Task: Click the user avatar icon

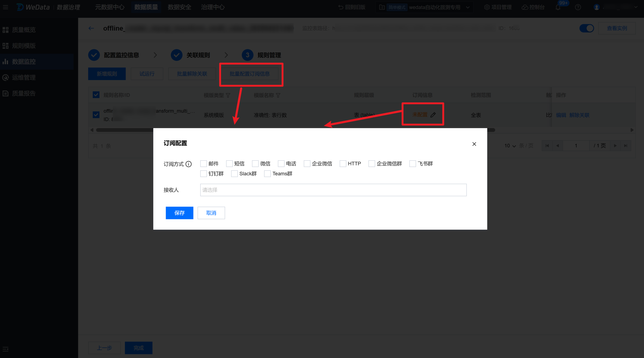Action: (x=596, y=7)
